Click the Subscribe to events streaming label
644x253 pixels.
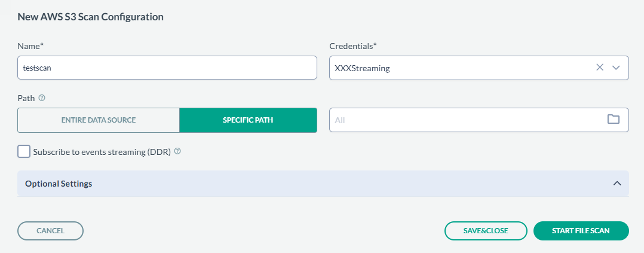coord(102,152)
